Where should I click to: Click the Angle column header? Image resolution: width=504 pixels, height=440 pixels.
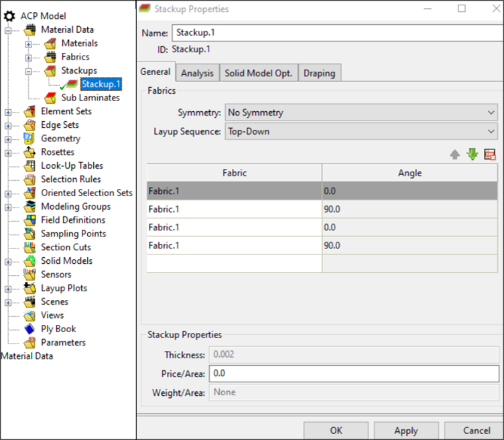click(x=409, y=173)
